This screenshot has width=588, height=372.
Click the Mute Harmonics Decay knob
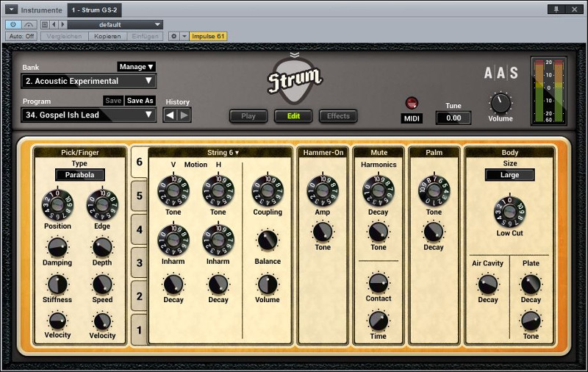pyautogui.click(x=378, y=191)
